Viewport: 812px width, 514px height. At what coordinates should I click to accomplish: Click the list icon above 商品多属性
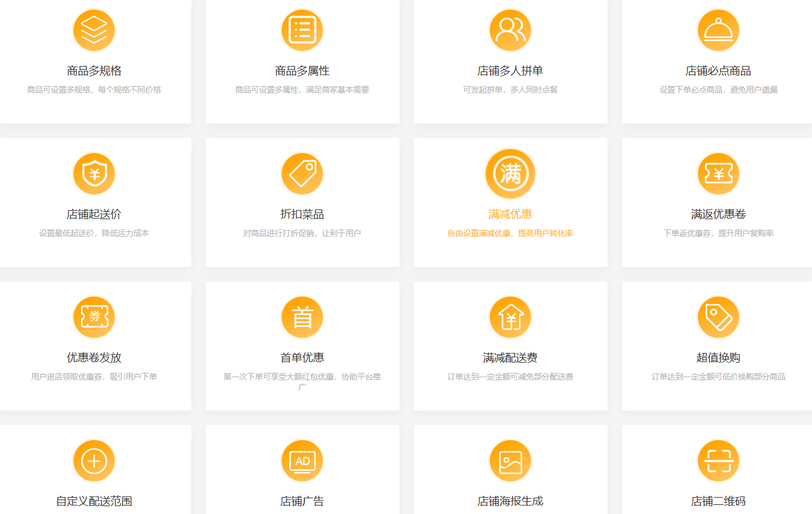click(x=302, y=30)
